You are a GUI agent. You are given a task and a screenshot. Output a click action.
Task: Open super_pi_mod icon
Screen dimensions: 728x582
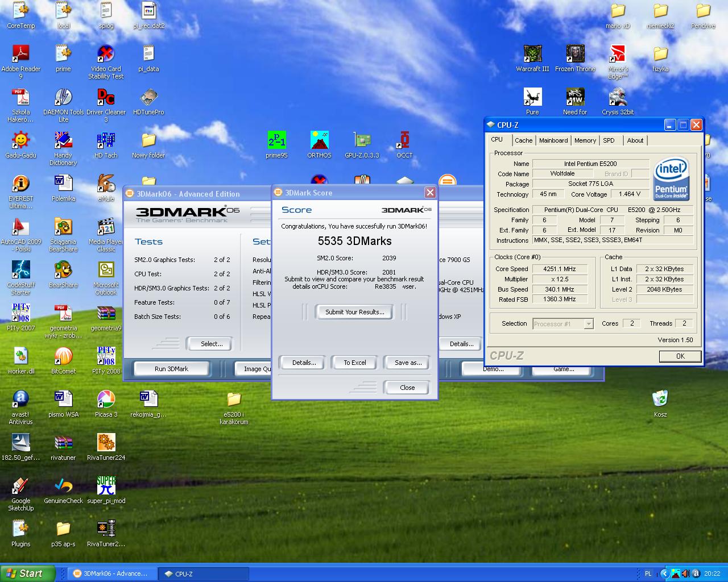coord(106,490)
